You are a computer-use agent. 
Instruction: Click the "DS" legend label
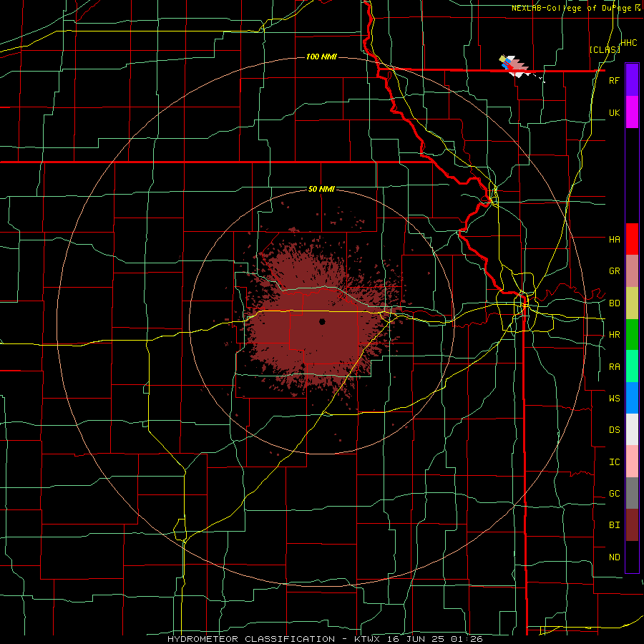[614, 429]
